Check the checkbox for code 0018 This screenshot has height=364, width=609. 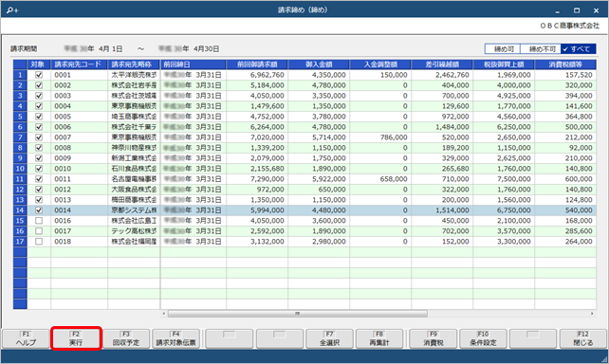point(39,242)
